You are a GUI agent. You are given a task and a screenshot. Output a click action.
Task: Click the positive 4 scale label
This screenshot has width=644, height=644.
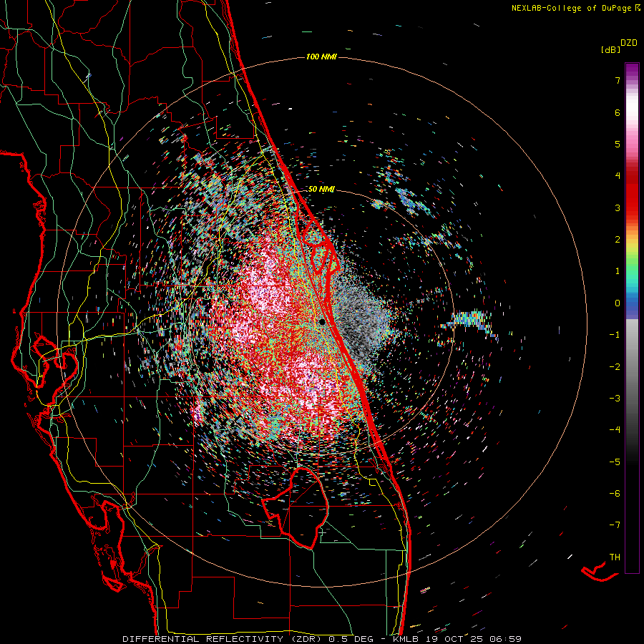point(618,176)
